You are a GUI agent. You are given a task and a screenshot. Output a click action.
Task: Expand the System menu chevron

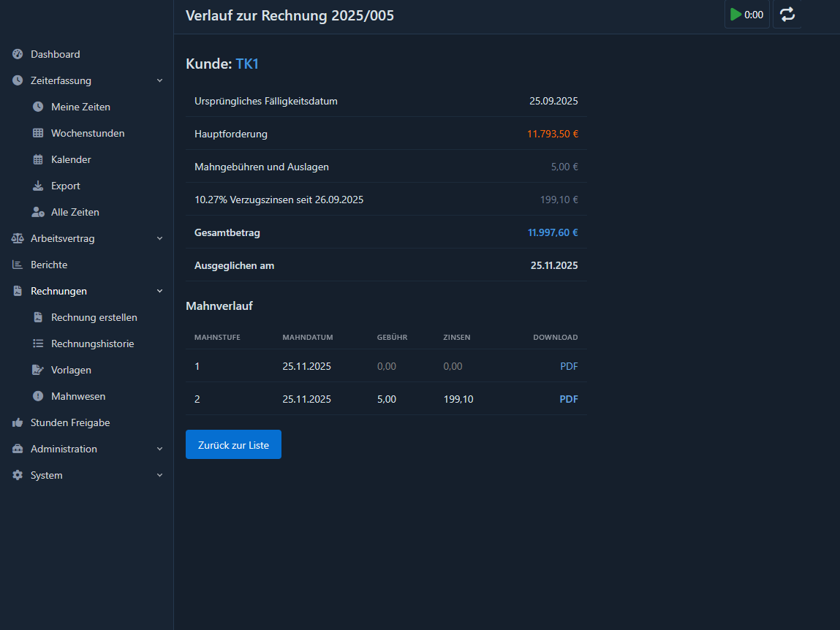click(159, 475)
